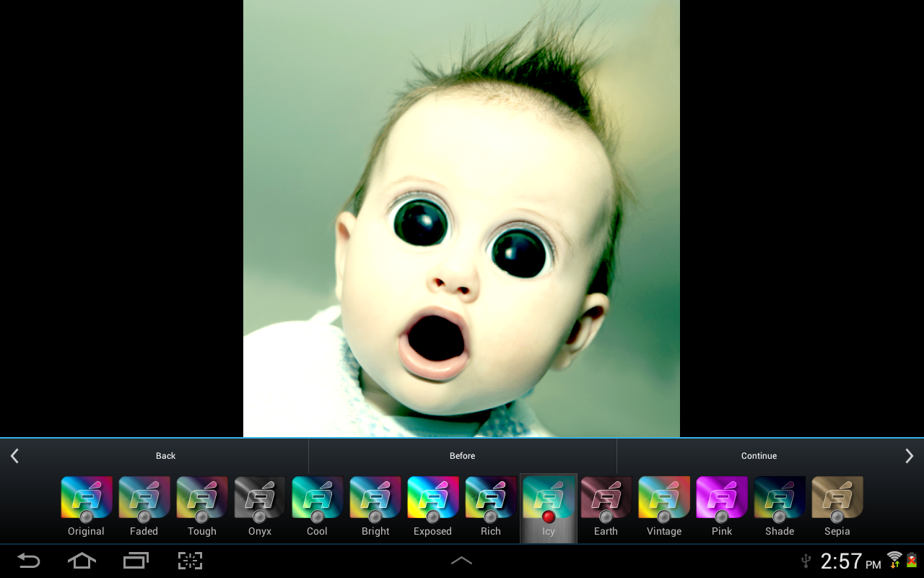Apply the Bright filter effect

(x=375, y=499)
